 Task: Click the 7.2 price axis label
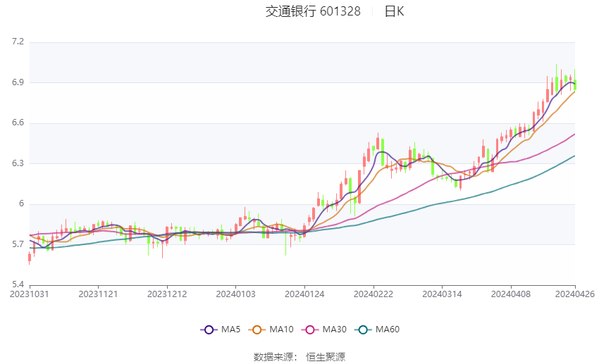coord(18,42)
